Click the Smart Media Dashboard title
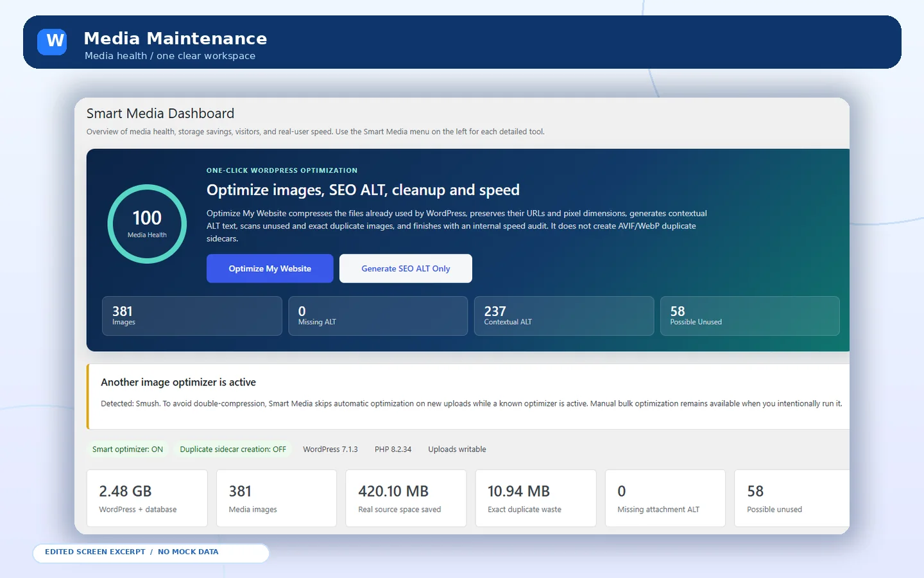The height and width of the screenshot is (578, 924). pos(160,114)
